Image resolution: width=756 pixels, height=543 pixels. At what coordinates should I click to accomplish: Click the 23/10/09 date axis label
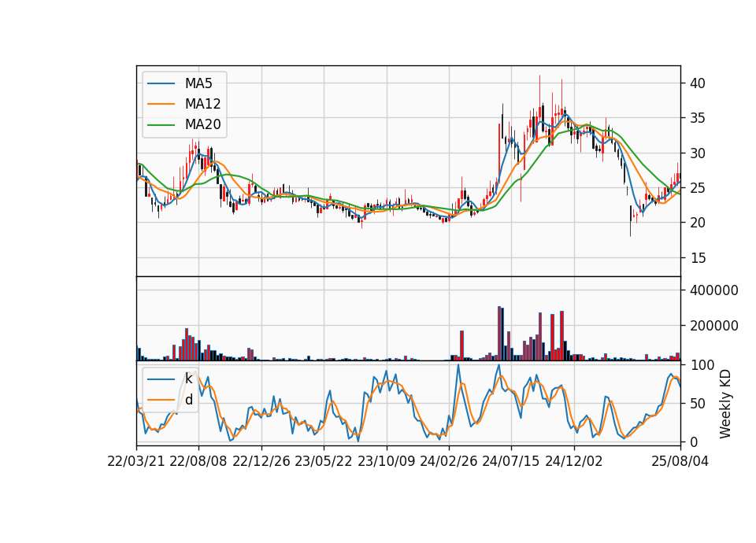point(386,462)
